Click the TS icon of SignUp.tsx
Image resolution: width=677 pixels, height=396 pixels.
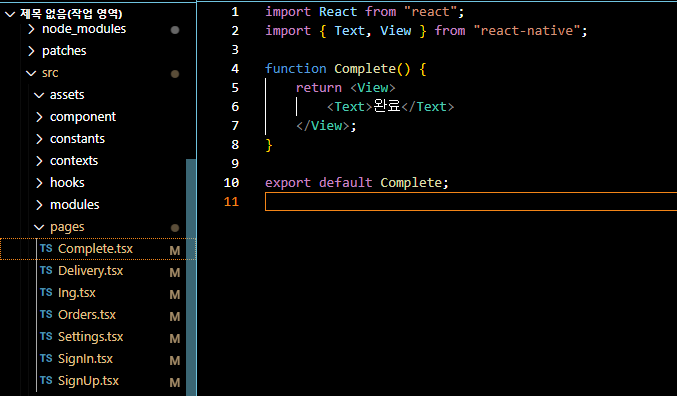[46, 380]
